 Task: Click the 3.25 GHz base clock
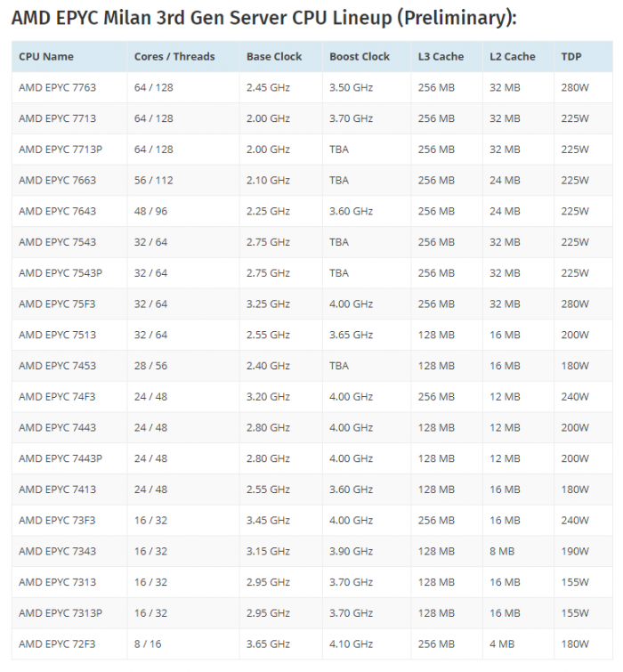(x=268, y=304)
